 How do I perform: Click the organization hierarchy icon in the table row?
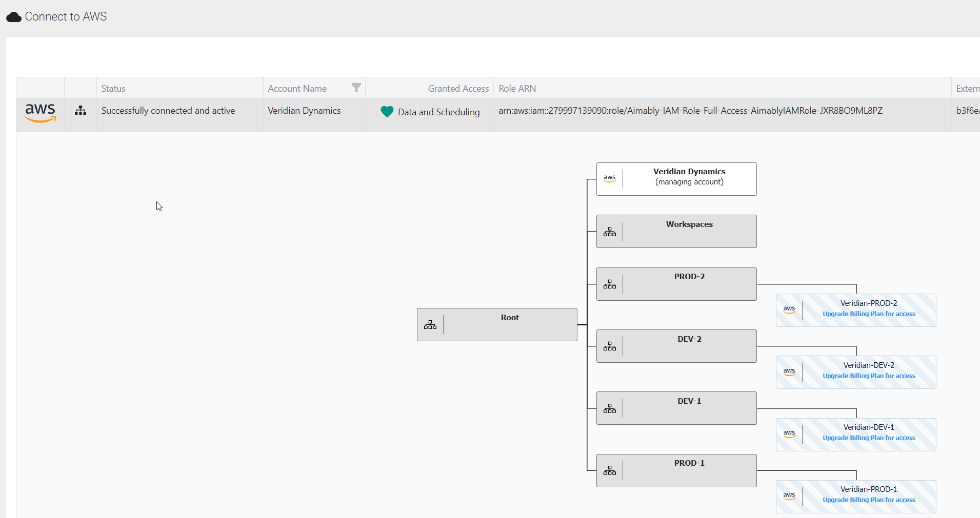coord(81,111)
